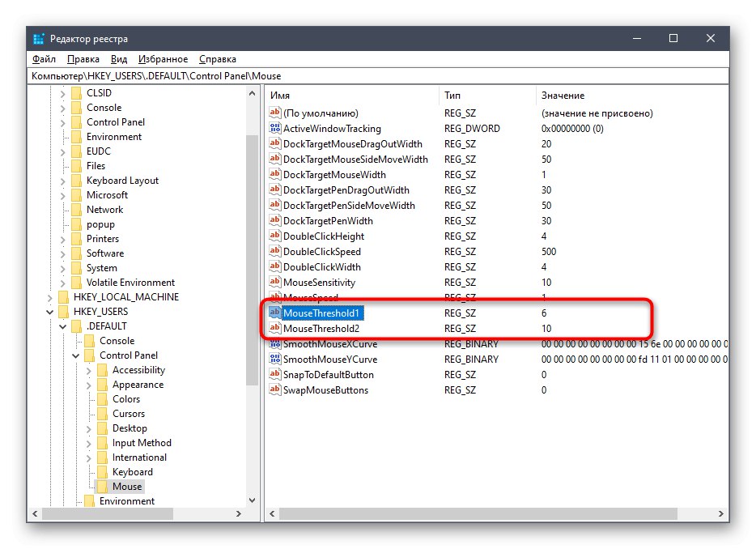Screen dimensions: 756x549
Task: Select the Network key in tree
Action: point(105,210)
